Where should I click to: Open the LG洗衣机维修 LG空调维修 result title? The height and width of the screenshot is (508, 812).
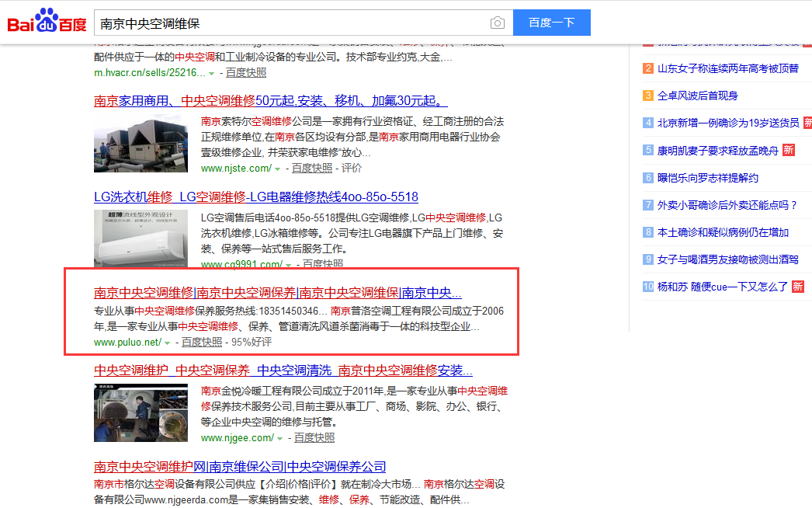[256, 197]
